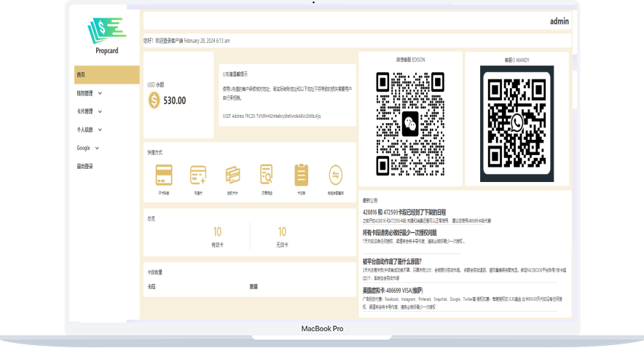The height and width of the screenshot is (348, 644).
Task: Click the Propcard logo
Action: (106, 35)
